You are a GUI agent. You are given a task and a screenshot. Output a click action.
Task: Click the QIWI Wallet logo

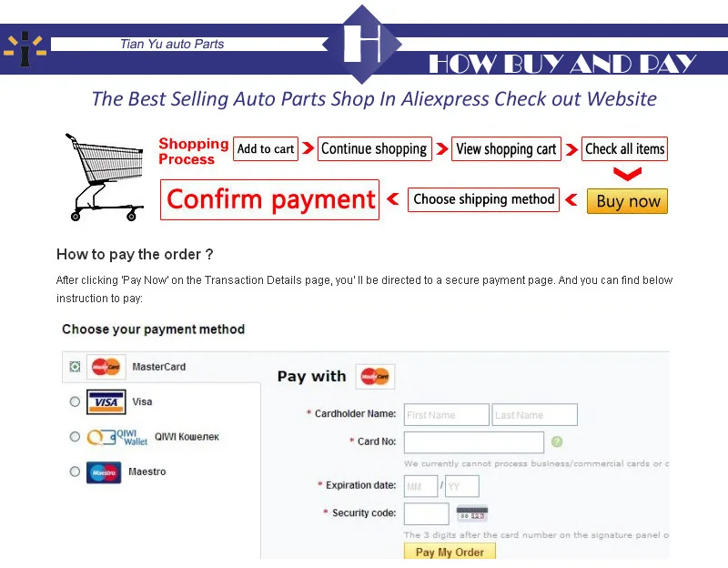pos(117,437)
